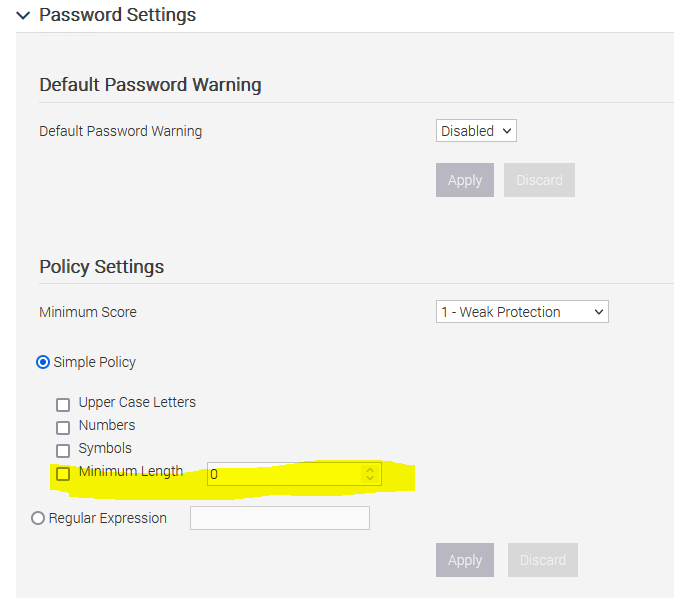Open the Default Password Warning dropdown
This screenshot has height=598, width=674.
[x=476, y=131]
